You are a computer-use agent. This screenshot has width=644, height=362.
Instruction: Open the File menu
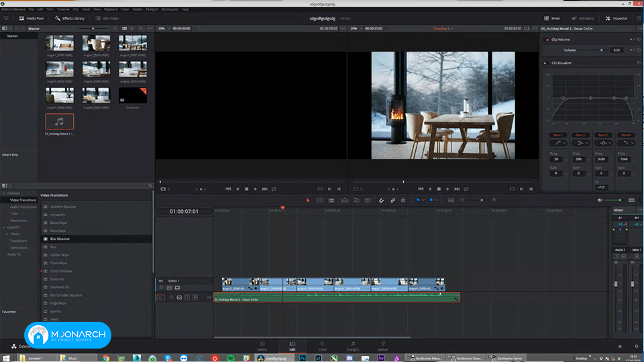32,9
